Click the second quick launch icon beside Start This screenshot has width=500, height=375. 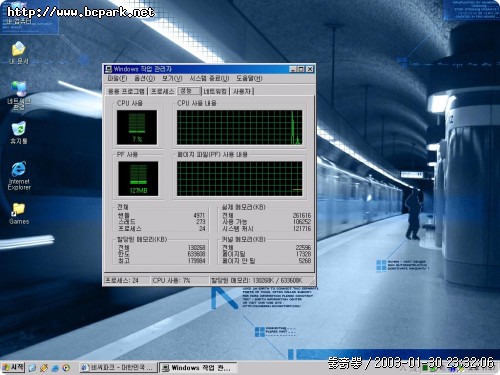click(44, 368)
